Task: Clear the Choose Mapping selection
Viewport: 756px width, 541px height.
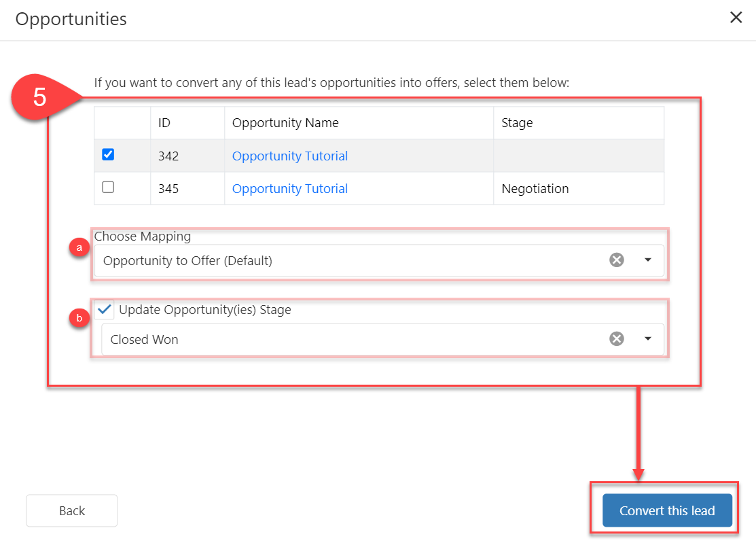Action: pyautogui.click(x=616, y=260)
